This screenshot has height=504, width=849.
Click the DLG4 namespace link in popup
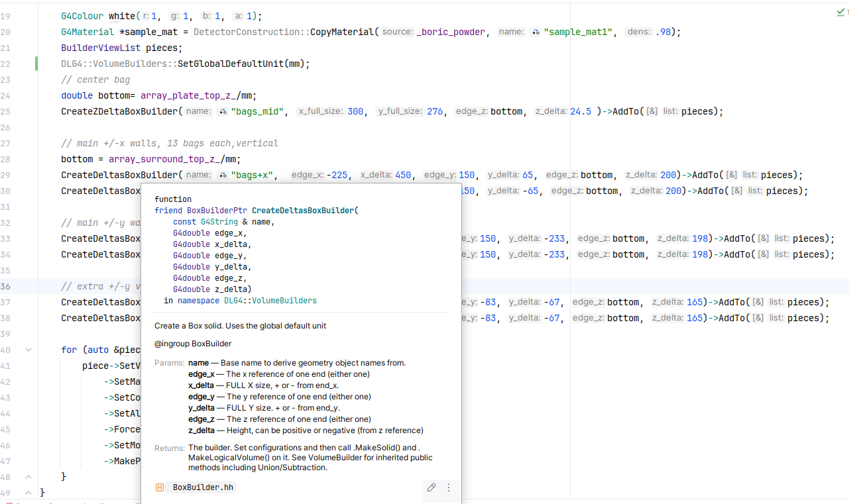[x=234, y=301]
